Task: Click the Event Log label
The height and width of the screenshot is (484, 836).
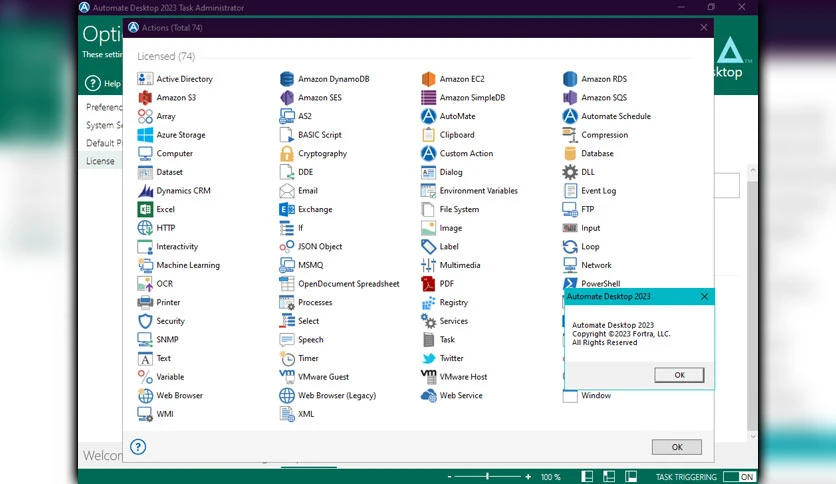Action: [598, 190]
